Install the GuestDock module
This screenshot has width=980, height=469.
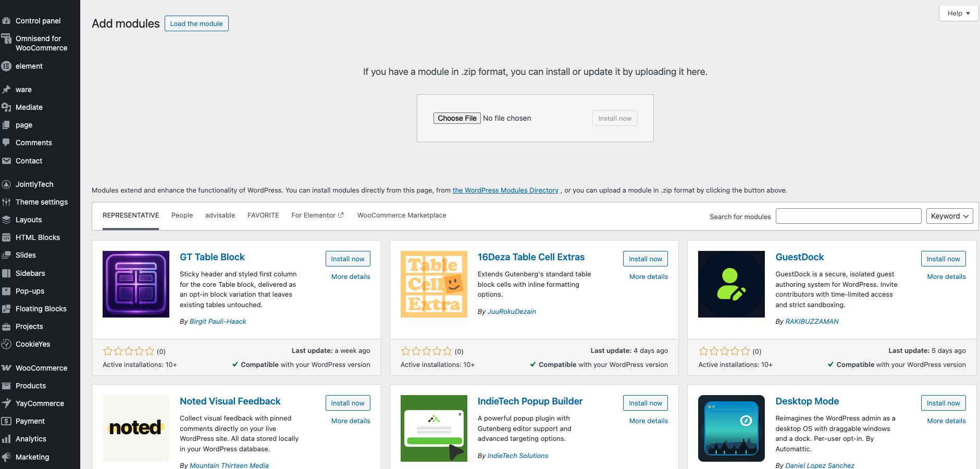pyautogui.click(x=943, y=259)
